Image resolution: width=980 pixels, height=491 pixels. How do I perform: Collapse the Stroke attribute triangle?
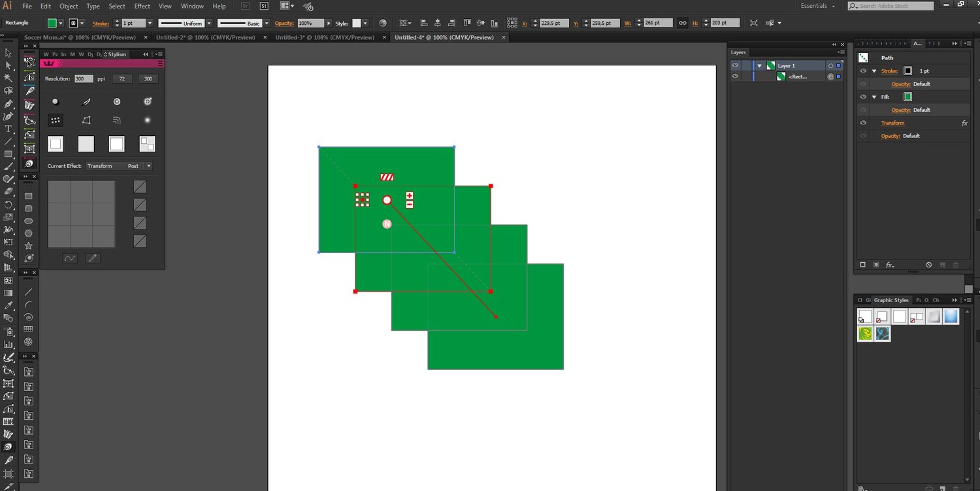click(x=874, y=71)
